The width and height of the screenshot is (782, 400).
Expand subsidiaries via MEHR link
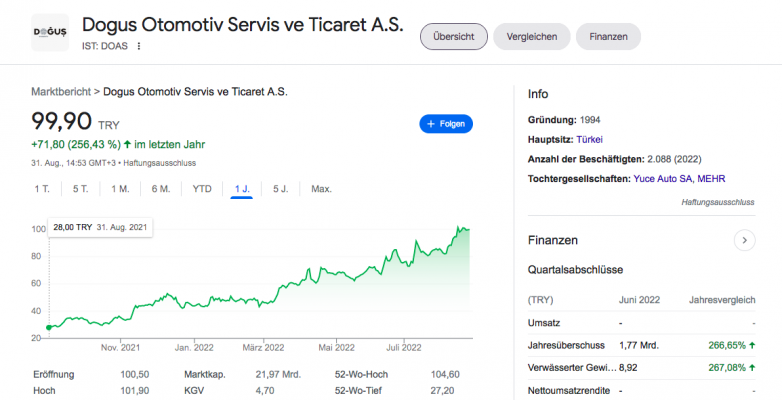coord(711,178)
